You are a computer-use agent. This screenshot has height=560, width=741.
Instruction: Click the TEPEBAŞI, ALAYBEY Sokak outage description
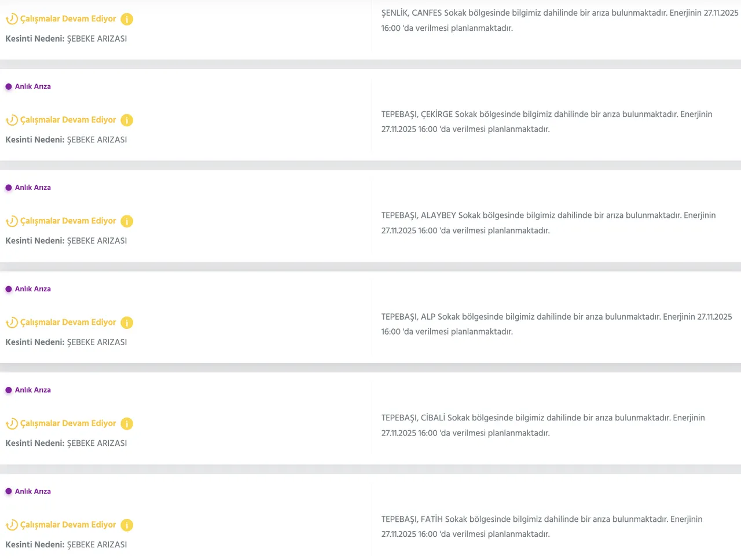548,223
